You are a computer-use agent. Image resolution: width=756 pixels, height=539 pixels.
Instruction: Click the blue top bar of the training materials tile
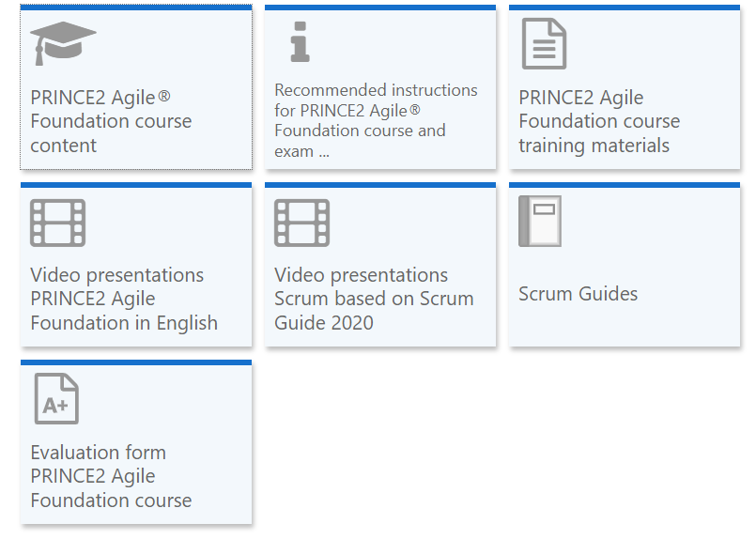pyautogui.click(x=625, y=8)
